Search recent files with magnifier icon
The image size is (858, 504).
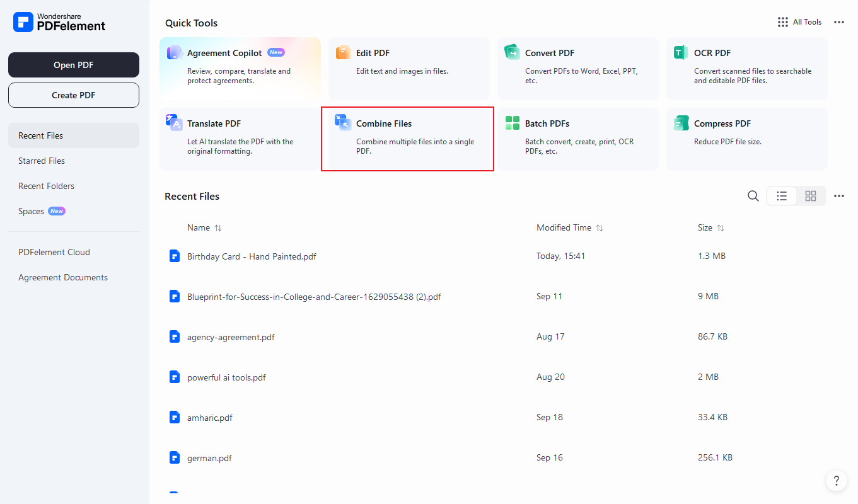tap(753, 196)
